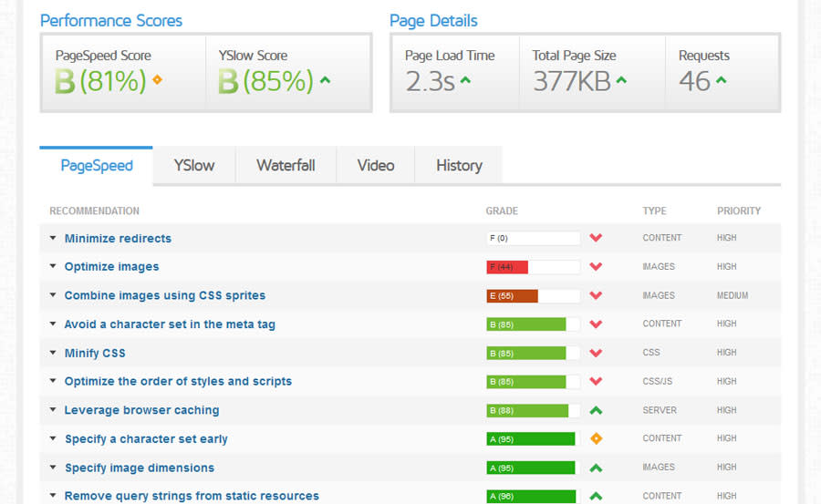Image resolution: width=821 pixels, height=504 pixels.
Task: Click the green arrow next to Total Page Size
Action: [x=621, y=80]
